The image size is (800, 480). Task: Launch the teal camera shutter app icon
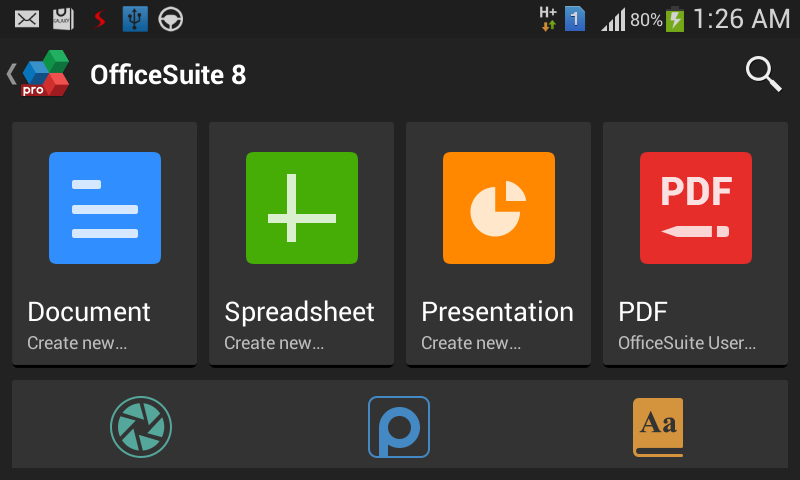coord(141,427)
